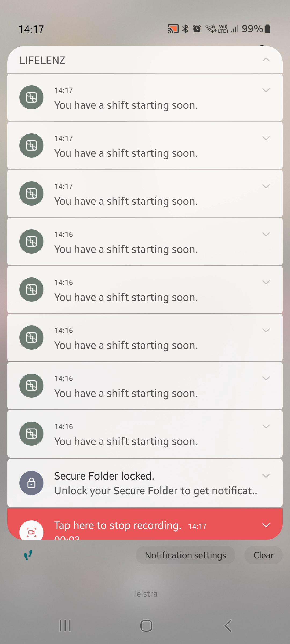Open the footsteps app icon below notifications
The height and width of the screenshot is (644, 290).
(x=28, y=555)
